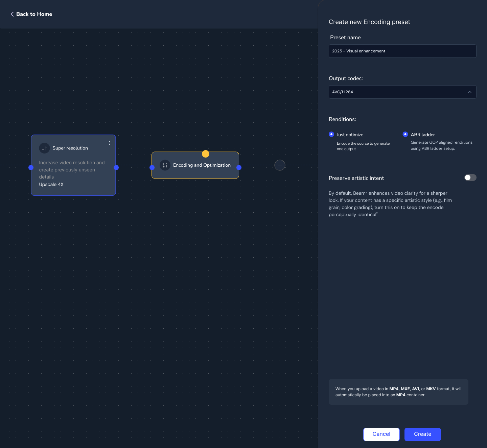Click the Create button
The width and height of the screenshot is (487, 448).
[422, 434]
